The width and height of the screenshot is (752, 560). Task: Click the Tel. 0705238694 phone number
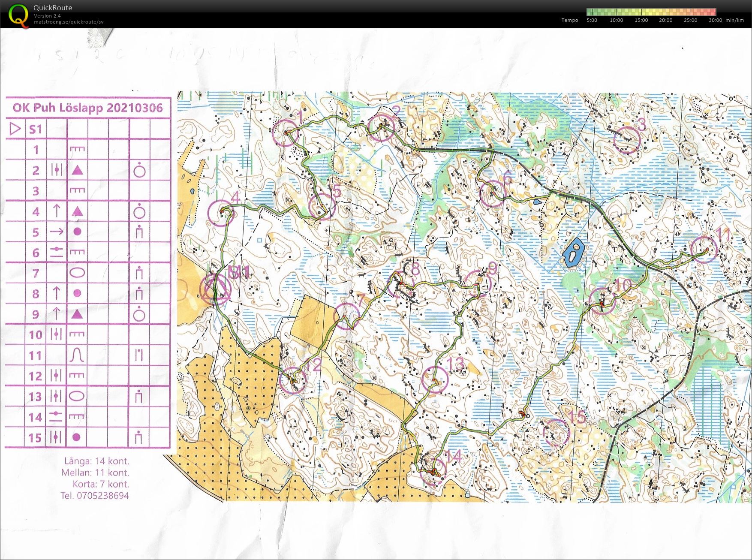tap(94, 496)
